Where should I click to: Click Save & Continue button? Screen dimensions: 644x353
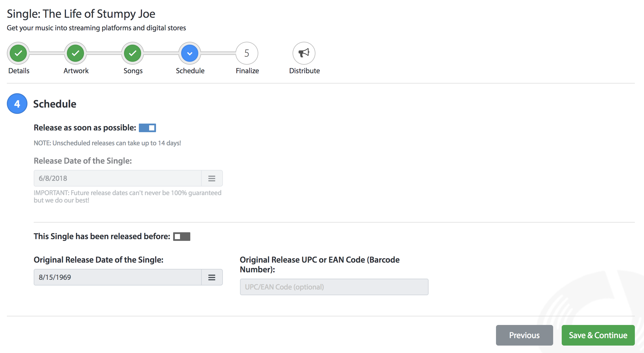(598, 335)
